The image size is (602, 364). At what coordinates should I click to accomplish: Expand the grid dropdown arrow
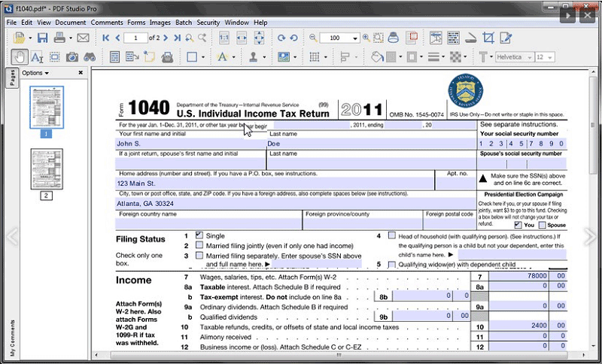click(326, 58)
